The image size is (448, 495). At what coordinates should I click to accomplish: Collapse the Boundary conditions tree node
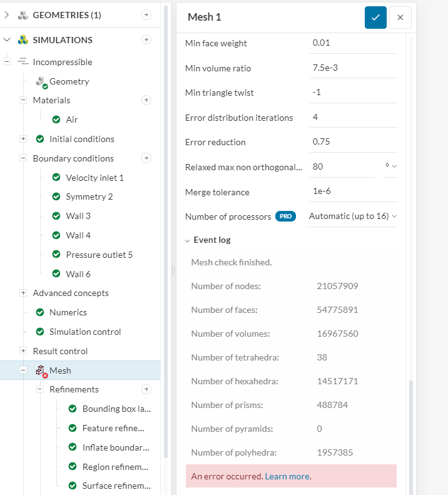tap(23, 158)
